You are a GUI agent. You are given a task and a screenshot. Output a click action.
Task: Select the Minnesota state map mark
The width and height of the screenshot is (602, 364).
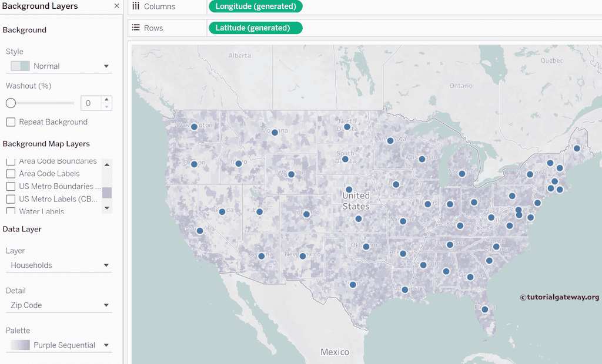pyautogui.click(x=390, y=141)
